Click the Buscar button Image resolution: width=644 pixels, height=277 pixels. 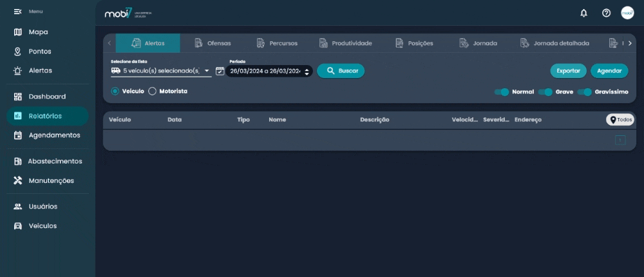coord(341,71)
